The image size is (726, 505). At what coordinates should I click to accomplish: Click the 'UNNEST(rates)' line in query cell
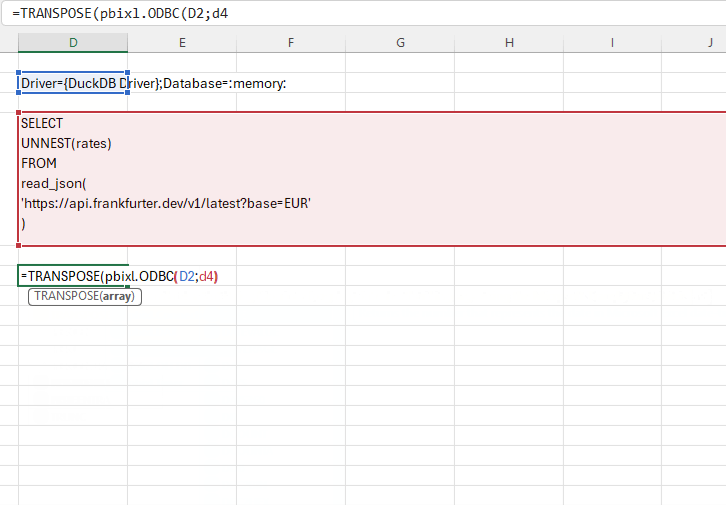(x=66, y=143)
